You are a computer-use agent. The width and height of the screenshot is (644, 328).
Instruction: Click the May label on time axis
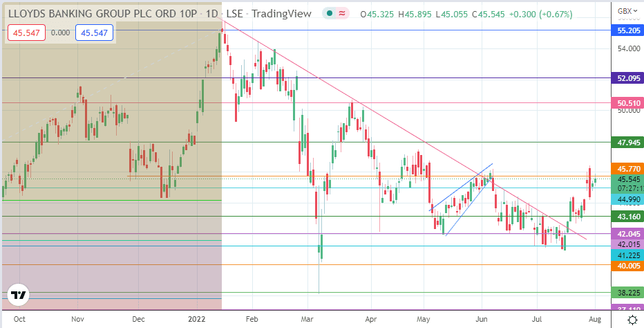pos(424,319)
